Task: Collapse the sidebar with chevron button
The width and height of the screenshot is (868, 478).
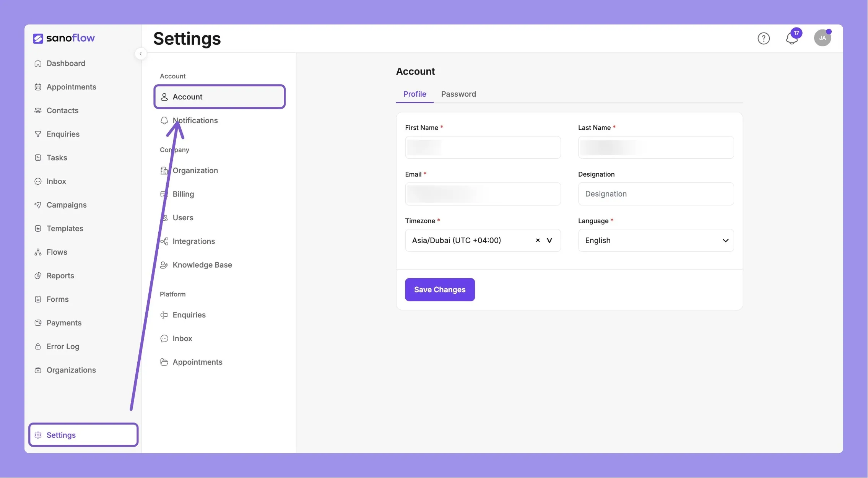Action: click(x=141, y=54)
